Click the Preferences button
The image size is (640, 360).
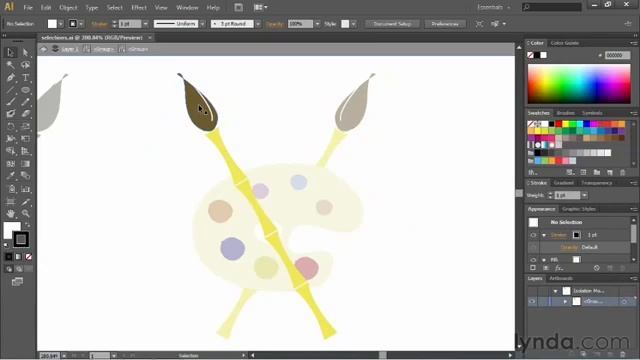point(445,24)
